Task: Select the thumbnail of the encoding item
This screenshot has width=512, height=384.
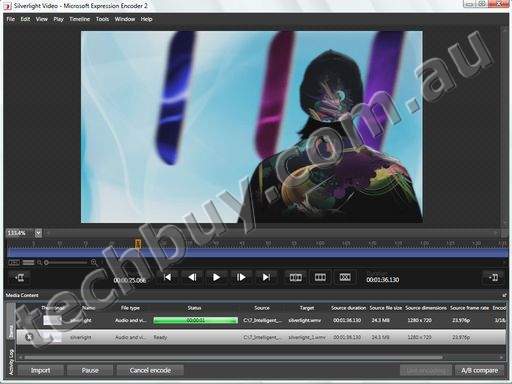Action: click(52, 320)
